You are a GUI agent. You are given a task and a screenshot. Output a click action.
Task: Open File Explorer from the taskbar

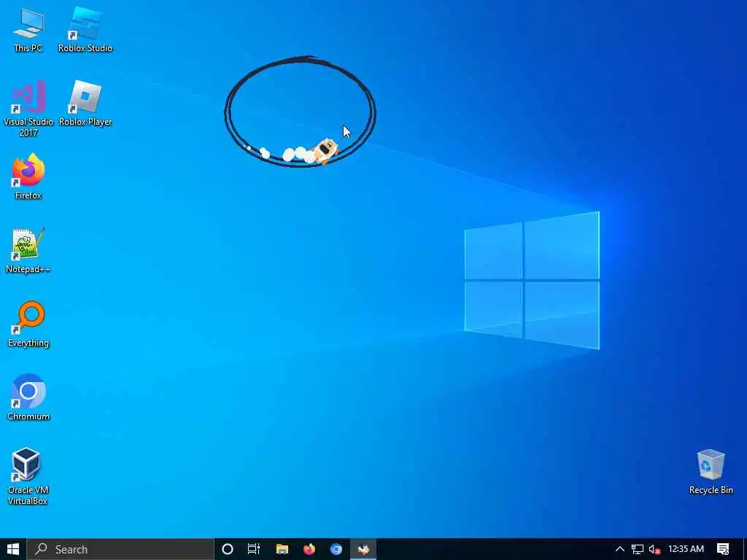[282, 549]
